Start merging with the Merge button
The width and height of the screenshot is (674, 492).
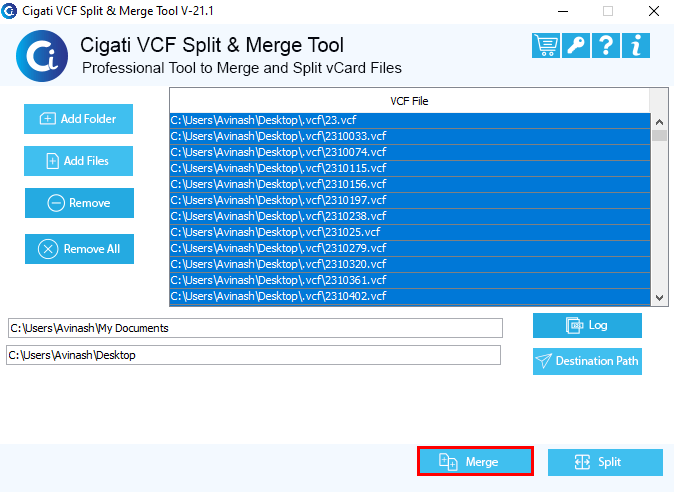tap(475, 461)
